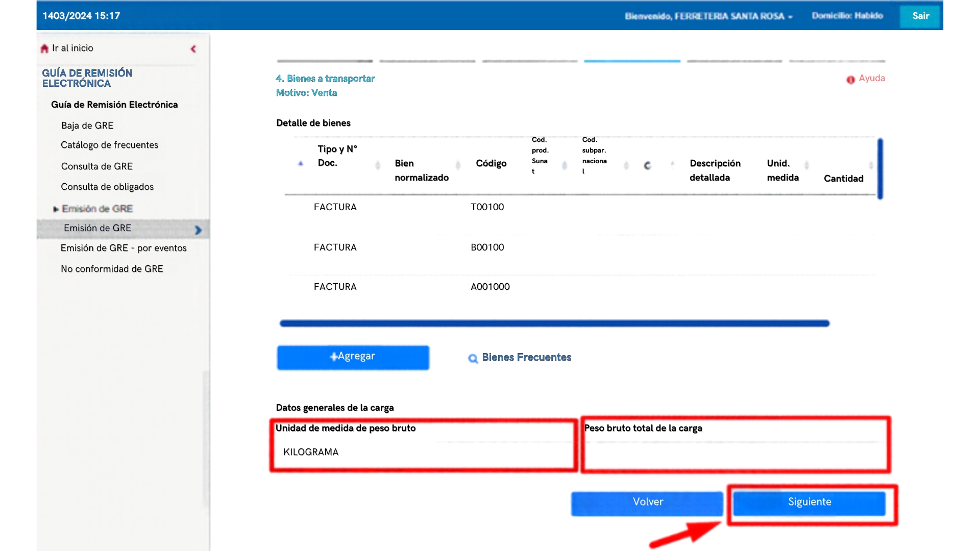Select the highlighted Emisión de GRE item
Screen dimensions: 980x551
[123, 229]
